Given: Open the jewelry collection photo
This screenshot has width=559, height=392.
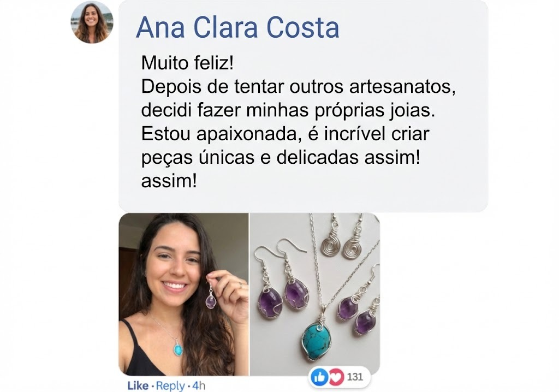Looking at the screenshot, I should click(x=315, y=294).
